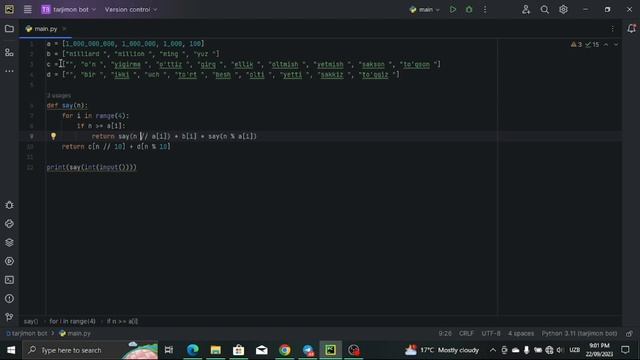Jump to next highlighted error arrow
The height and width of the screenshot is (360, 640).
tap(616, 44)
